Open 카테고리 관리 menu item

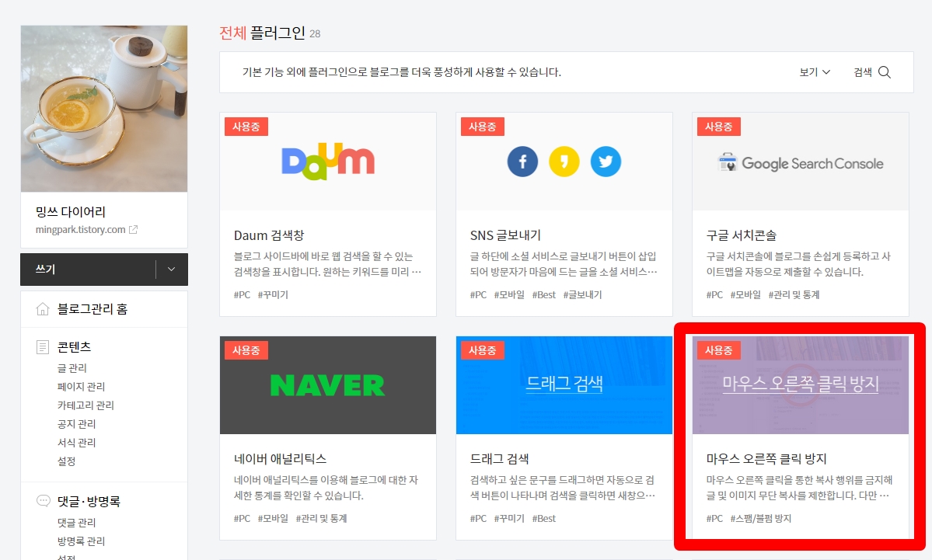point(86,405)
